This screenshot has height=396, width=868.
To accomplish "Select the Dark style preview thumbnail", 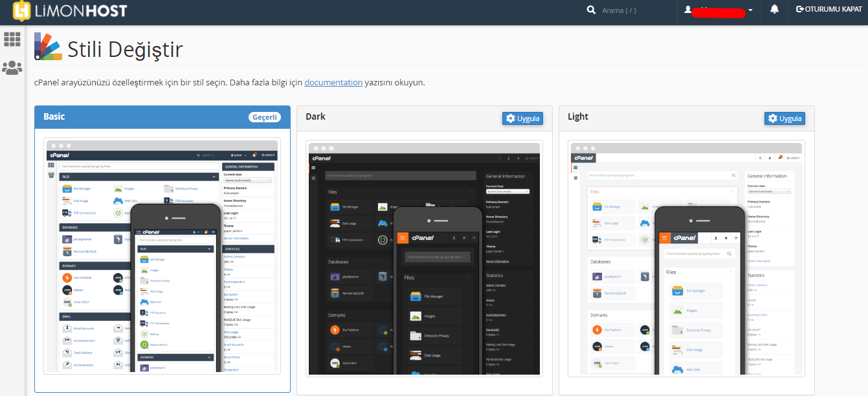I will coord(424,258).
